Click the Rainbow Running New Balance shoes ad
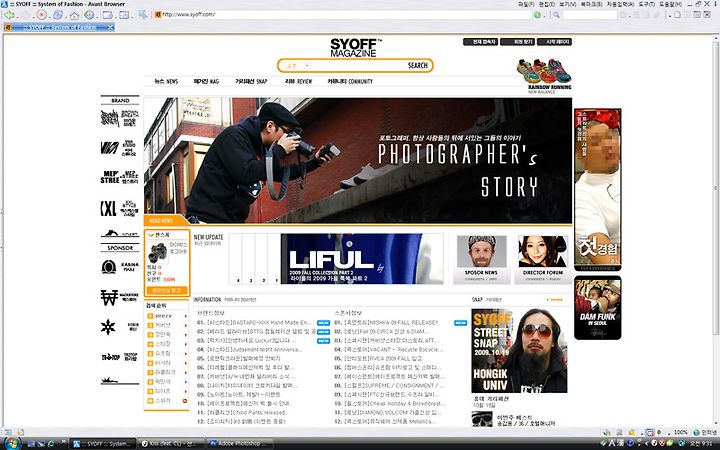 point(544,76)
